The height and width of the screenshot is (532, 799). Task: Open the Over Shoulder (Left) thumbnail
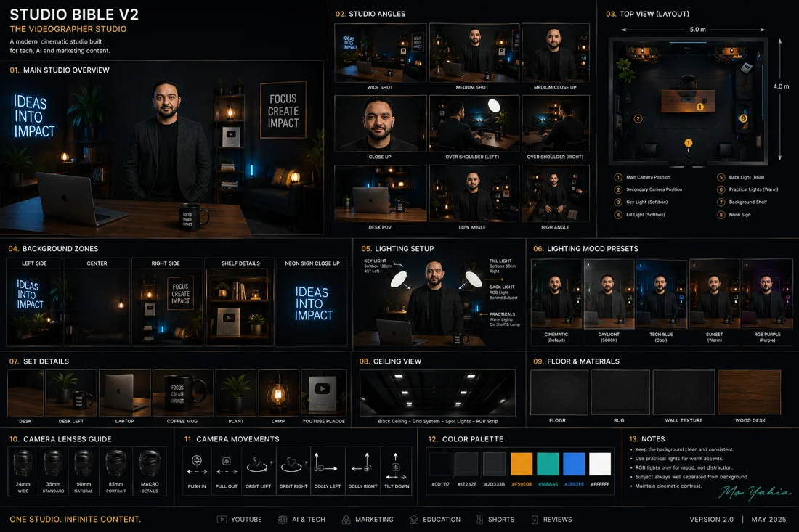click(474, 123)
